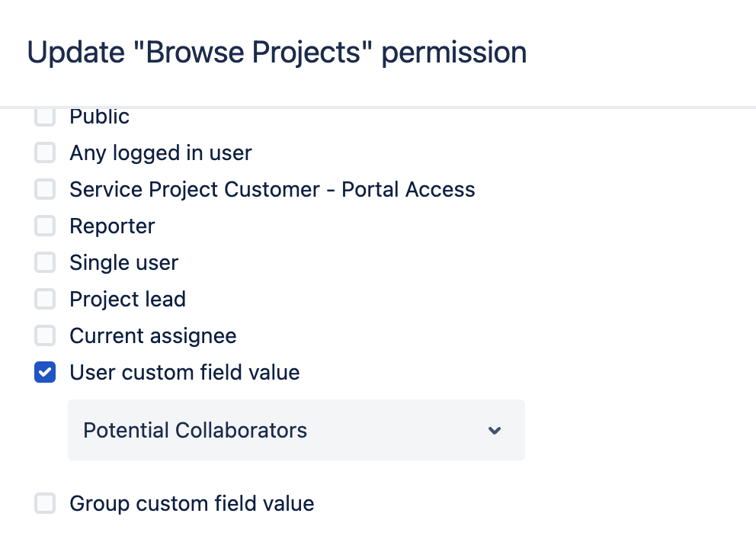Viewport: 756px width, 555px height.
Task: Enable the Public permission checkbox
Action: (x=44, y=116)
